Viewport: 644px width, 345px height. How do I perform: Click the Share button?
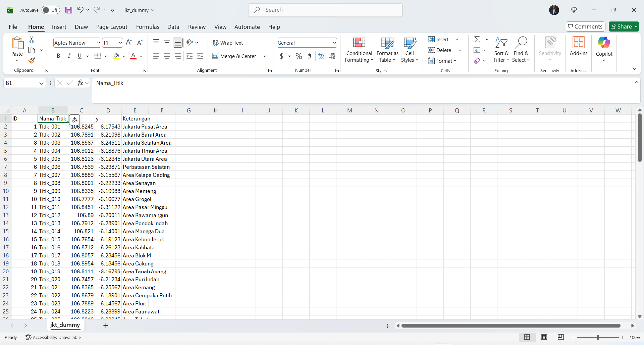624,27
